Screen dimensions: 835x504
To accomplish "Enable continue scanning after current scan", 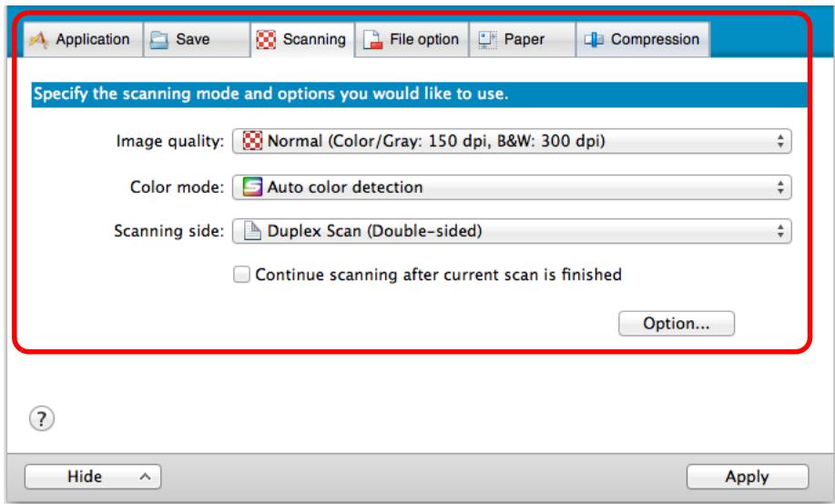I will coord(242,275).
